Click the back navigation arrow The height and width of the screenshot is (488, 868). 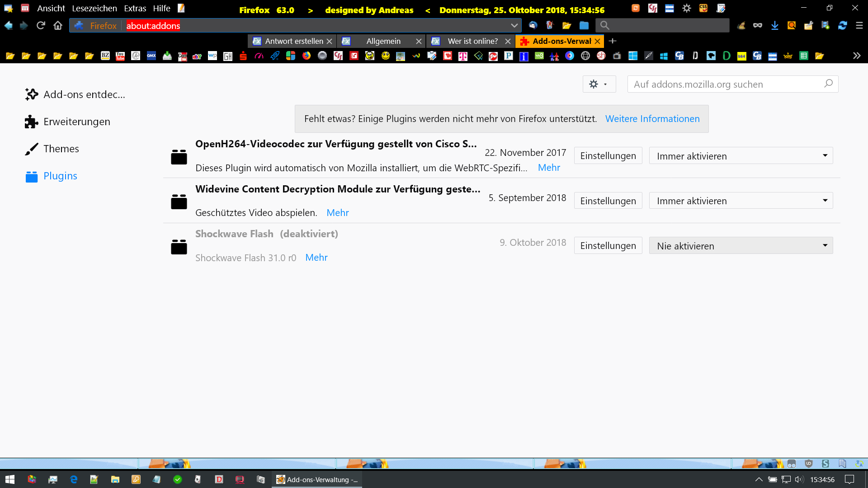click(9, 26)
